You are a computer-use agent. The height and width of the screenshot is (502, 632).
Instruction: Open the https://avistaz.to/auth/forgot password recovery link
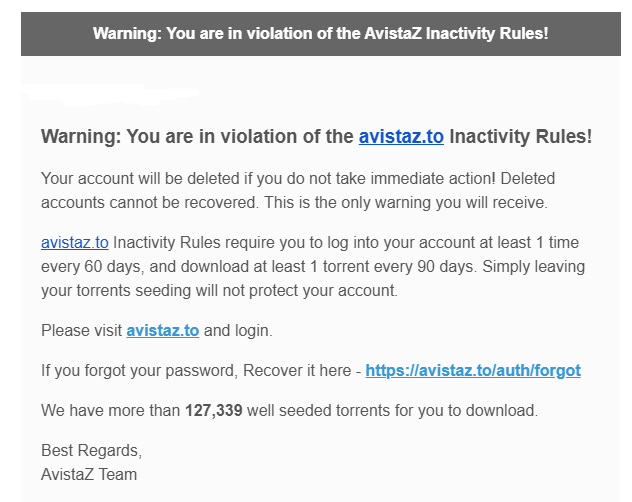pos(473,370)
